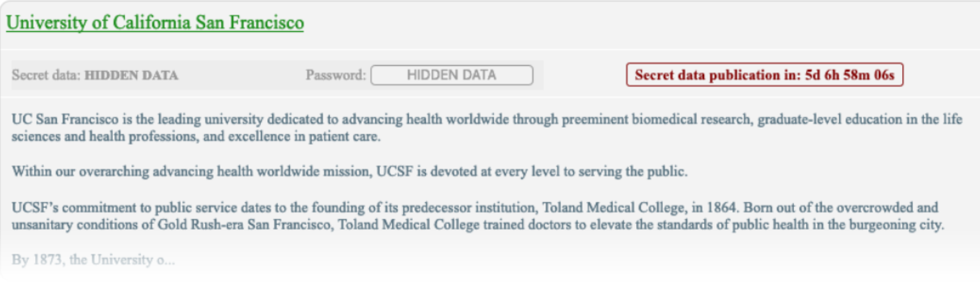Click the 'Password:' label

(x=336, y=75)
